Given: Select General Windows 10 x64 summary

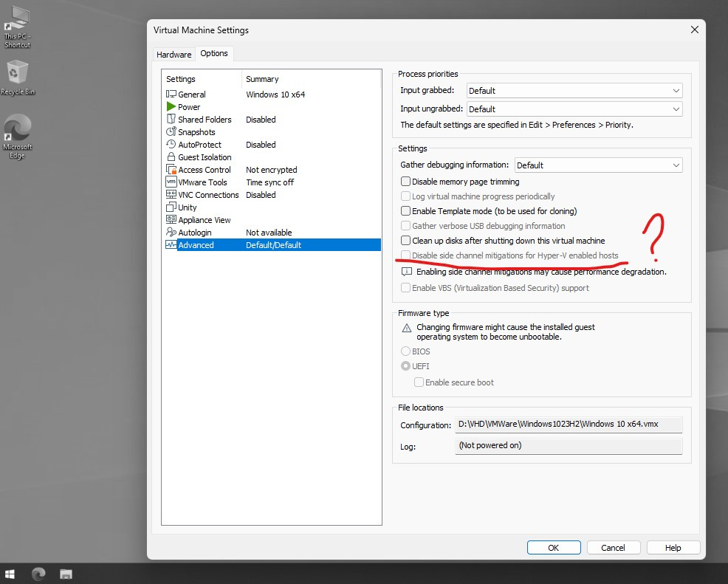Looking at the screenshot, I should (275, 95).
